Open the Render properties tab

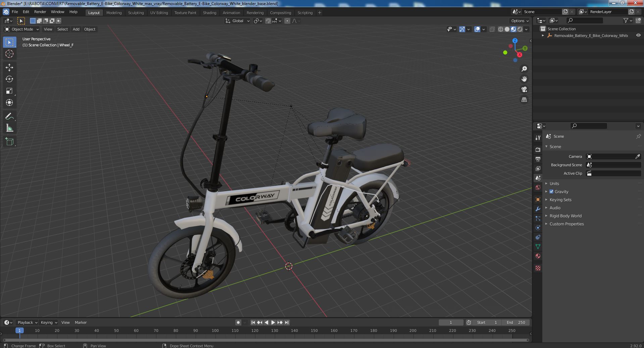coord(538,149)
